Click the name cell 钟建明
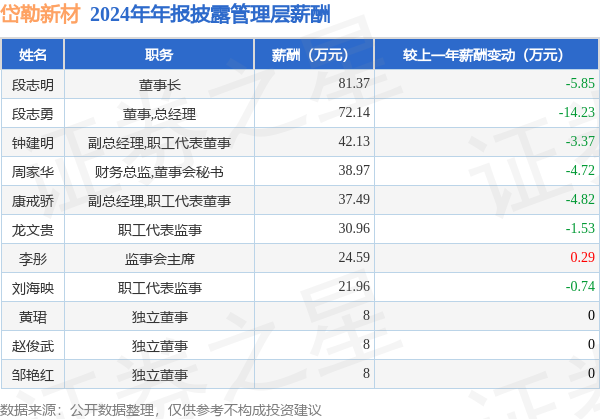Image resolution: width=600 pixels, height=419 pixels. pos(33,143)
